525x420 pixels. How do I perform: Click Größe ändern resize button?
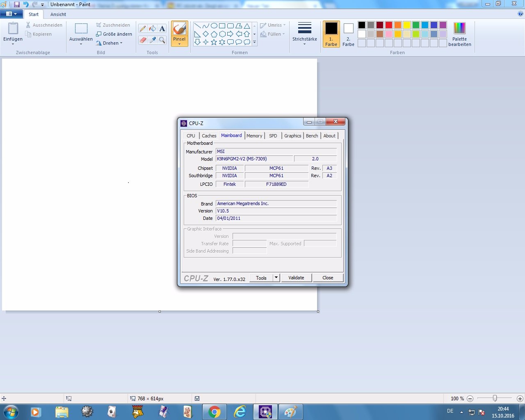pyautogui.click(x=114, y=34)
